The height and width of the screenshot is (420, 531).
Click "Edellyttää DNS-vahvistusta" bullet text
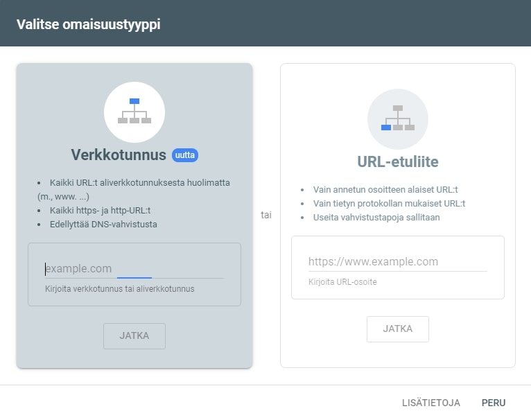(104, 224)
